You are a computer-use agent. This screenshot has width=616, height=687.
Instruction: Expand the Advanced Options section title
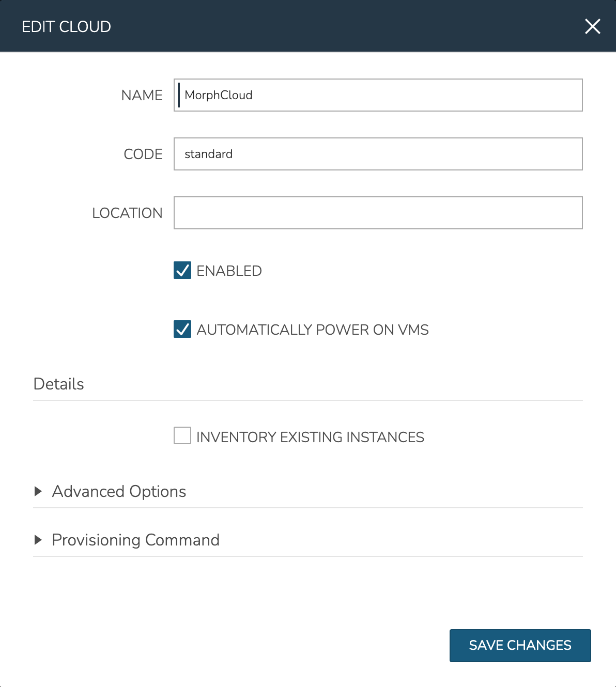(119, 491)
